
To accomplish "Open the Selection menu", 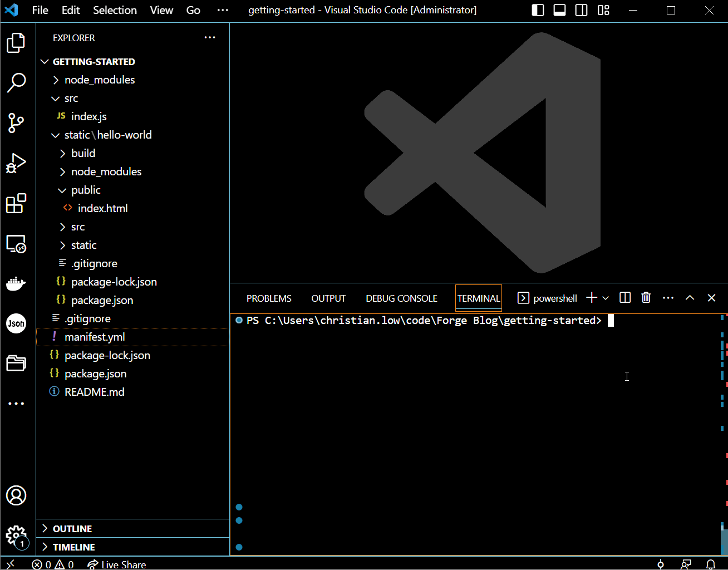I will [115, 10].
